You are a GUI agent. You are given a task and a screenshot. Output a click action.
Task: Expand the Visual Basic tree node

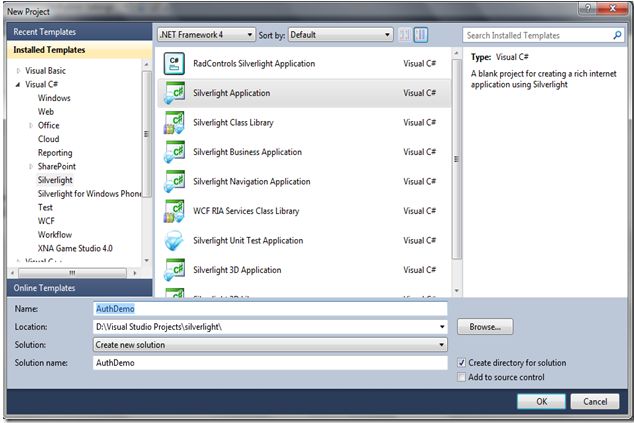[x=18, y=71]
